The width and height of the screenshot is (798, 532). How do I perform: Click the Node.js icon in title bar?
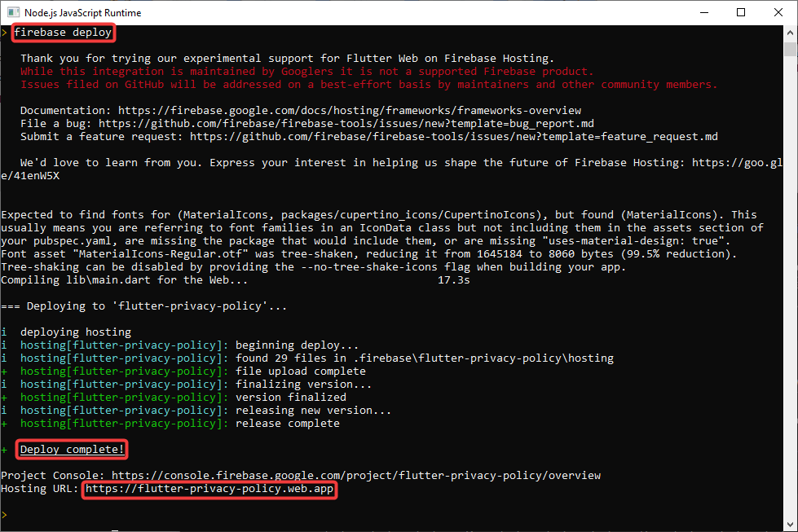[x=13, y=12]
